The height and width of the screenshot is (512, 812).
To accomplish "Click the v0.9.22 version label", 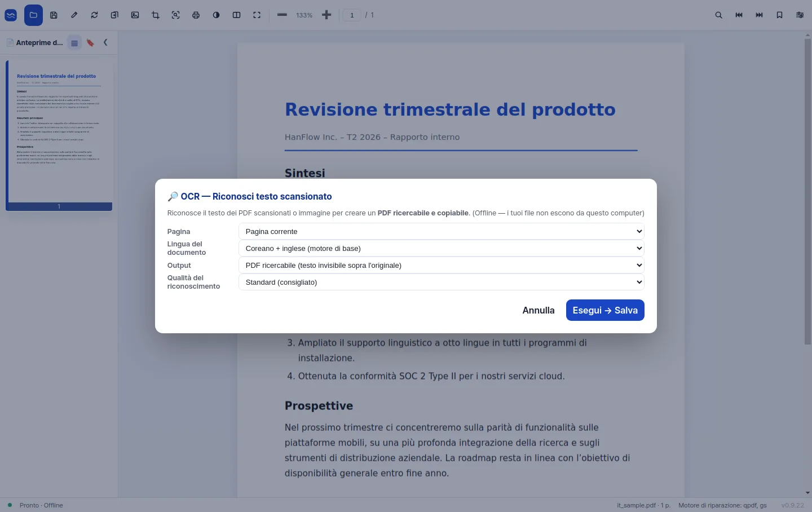I will coord(792,505).
